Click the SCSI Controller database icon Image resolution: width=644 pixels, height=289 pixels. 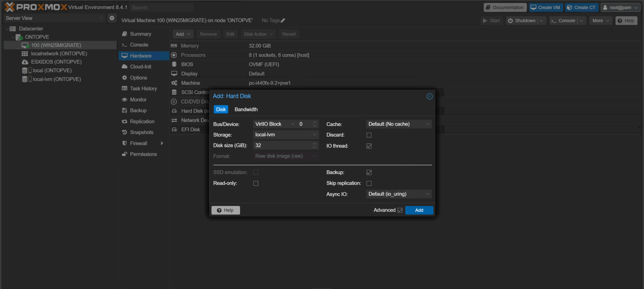click(174, 92)
